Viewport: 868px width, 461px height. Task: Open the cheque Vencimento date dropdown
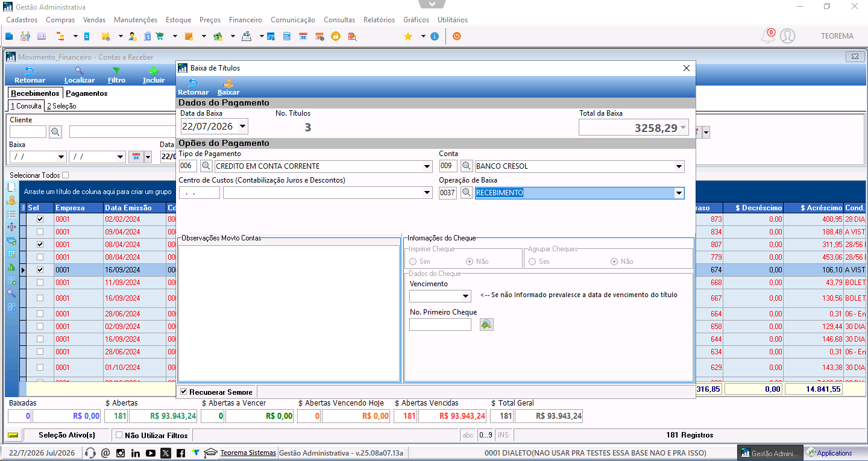(x=465, y=296)
